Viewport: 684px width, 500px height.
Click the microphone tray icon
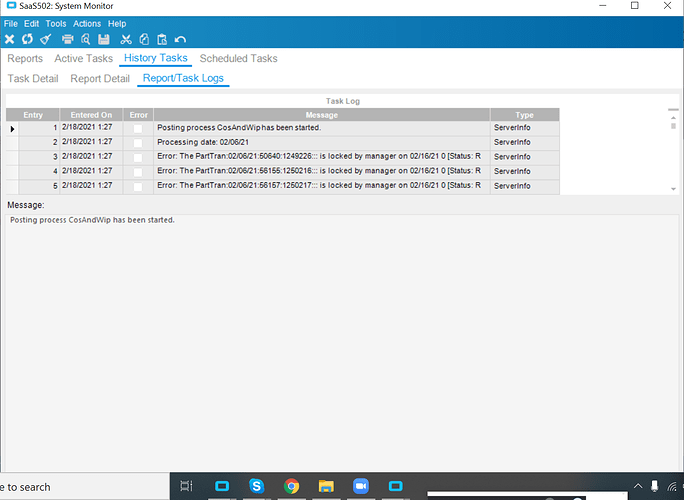click(x=654, y=486)
